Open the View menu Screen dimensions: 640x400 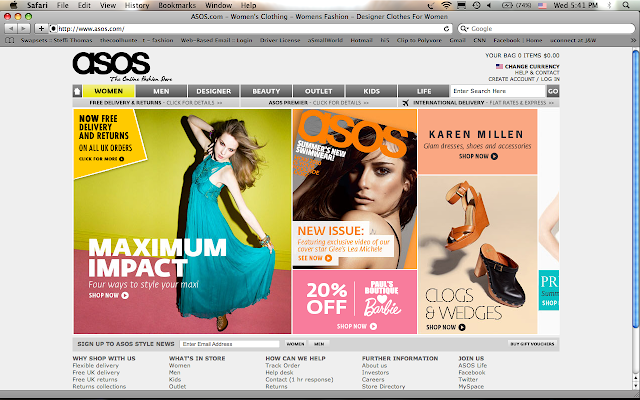(x=108, y=5)
